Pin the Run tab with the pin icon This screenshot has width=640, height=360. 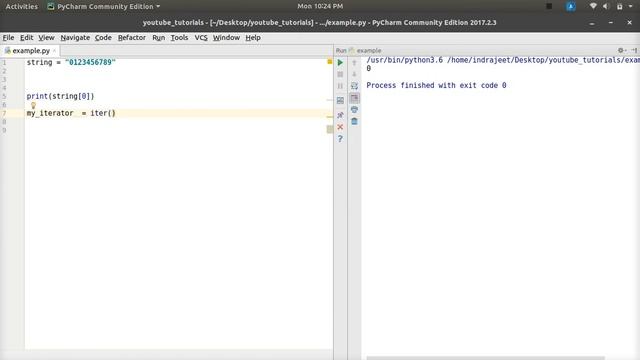pyautogui.click(x=340, y=116)
